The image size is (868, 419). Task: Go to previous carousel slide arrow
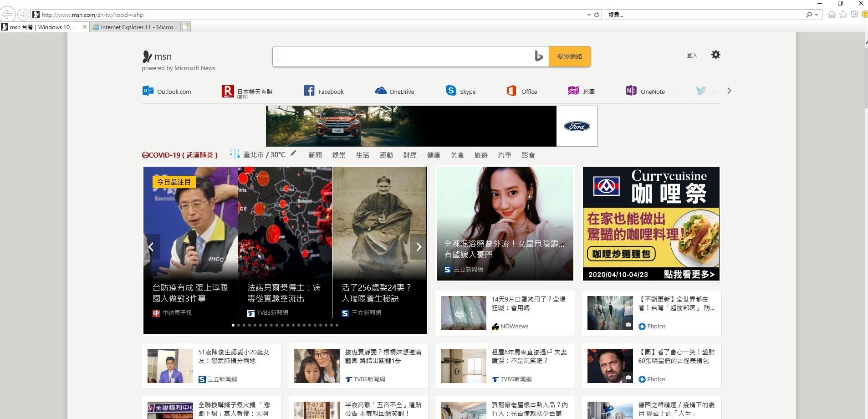pyautogui.click(x=151, y=247)
